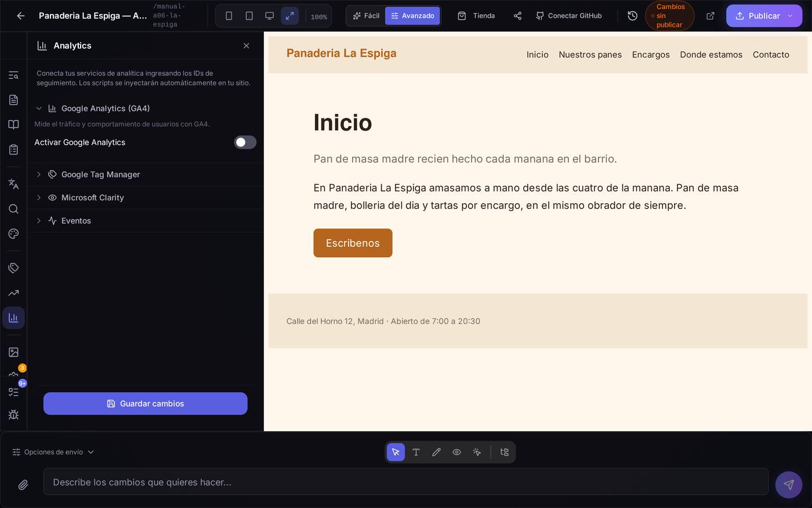The width and height of the screenshot is (812, 508).
Task: Open the Contacto nav link
Action: [x=771, y=55]
